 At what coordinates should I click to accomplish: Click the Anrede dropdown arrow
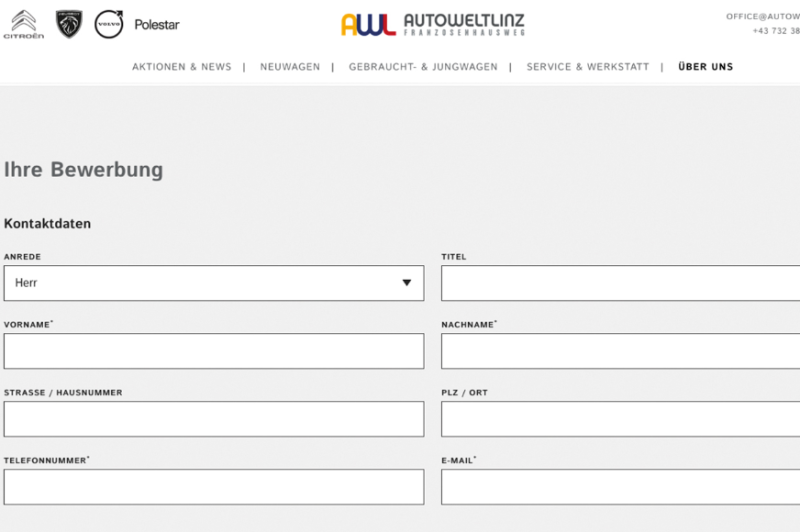pos(406,283)
